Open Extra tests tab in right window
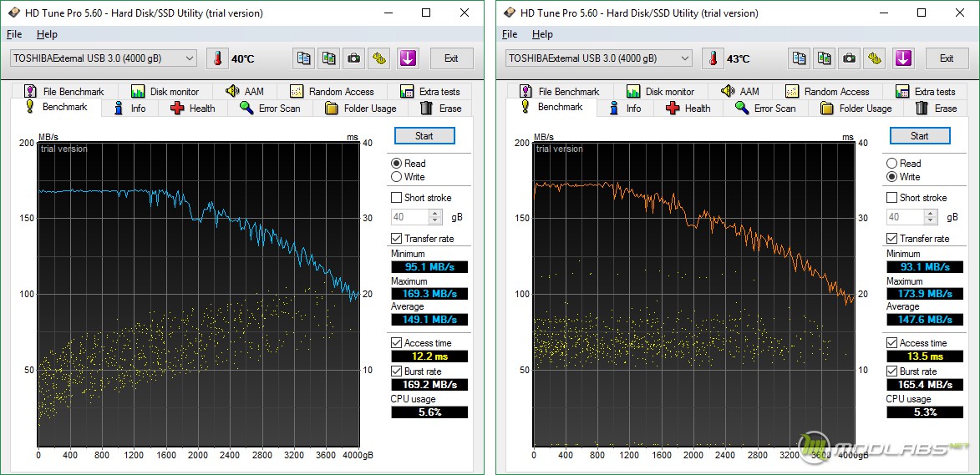980x475 pixels. 926,91
